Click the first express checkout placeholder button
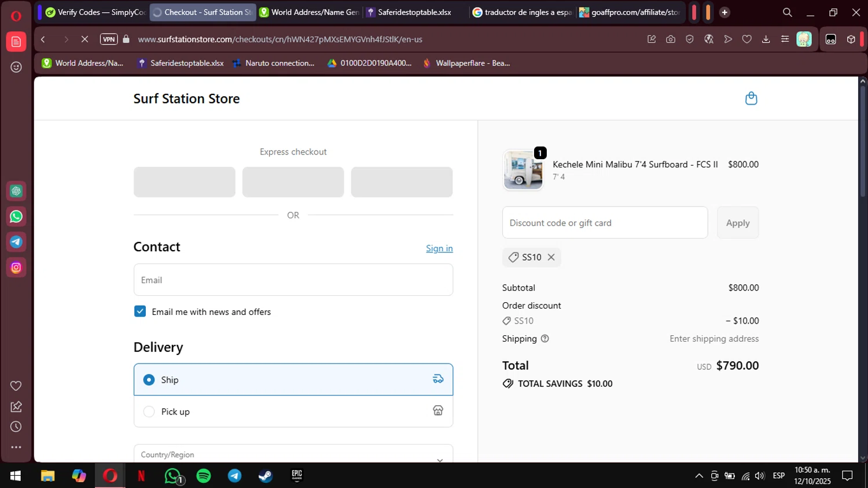Screen dimensions: 868x488 (x=185, y=182)
